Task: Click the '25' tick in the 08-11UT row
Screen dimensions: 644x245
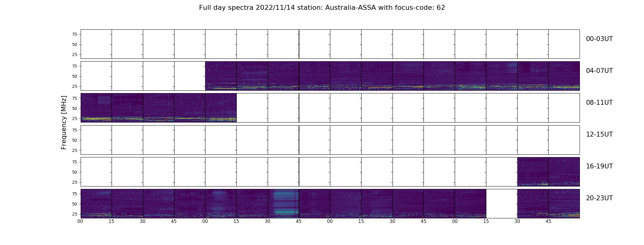Action: [75, 118]
